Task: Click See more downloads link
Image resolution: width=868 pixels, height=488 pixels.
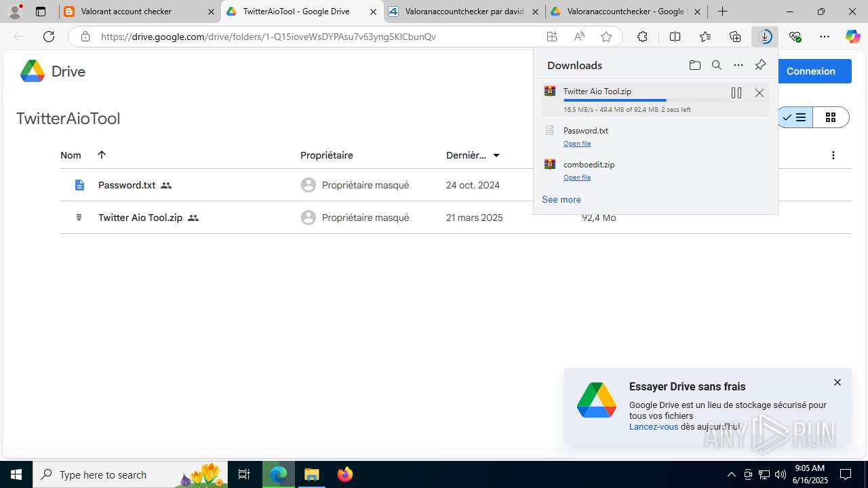Action: pyautogui.click(x=561, y=199)
